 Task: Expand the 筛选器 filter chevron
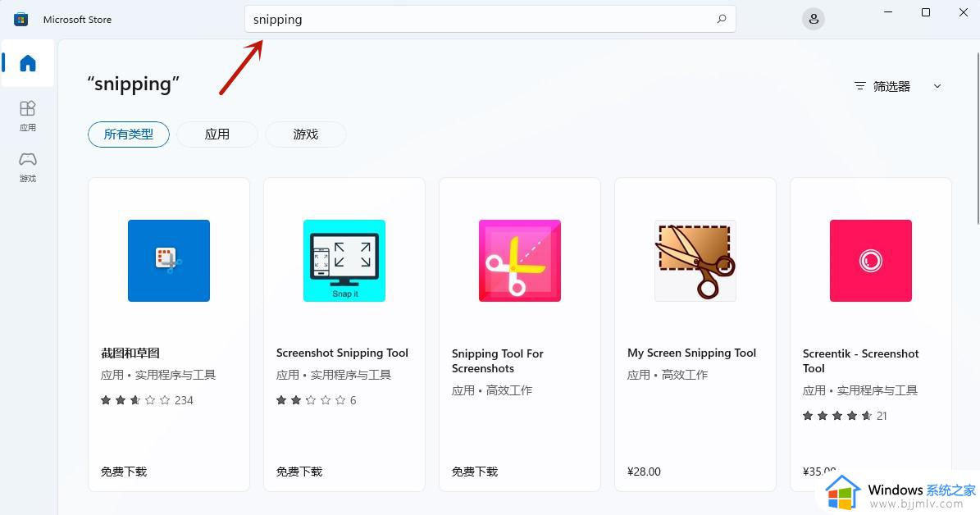937,86
